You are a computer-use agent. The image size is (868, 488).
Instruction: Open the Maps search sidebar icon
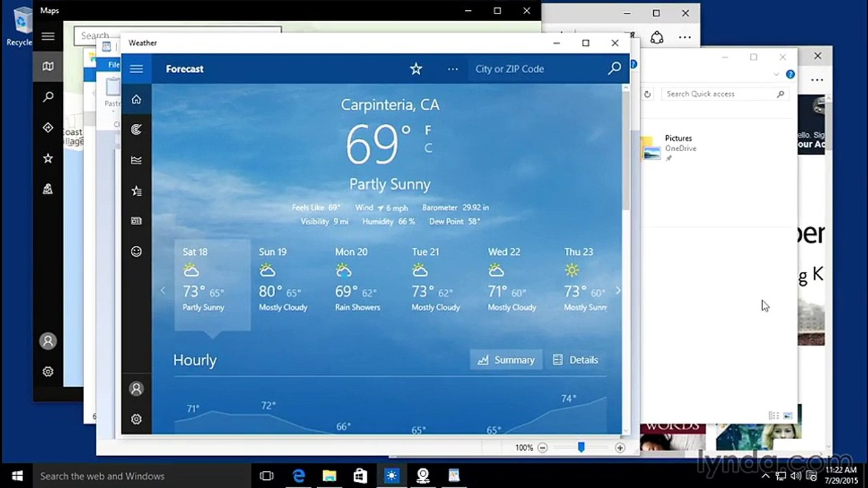(47, 97)
